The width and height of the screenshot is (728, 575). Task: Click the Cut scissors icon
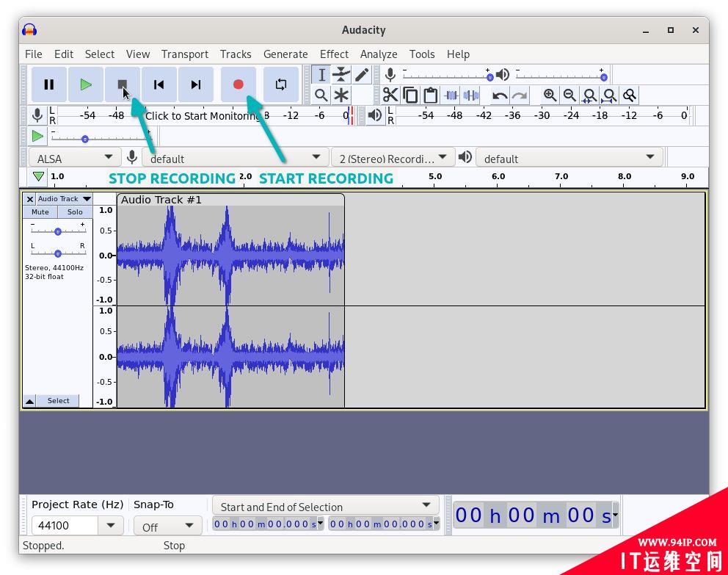[390, 95]
